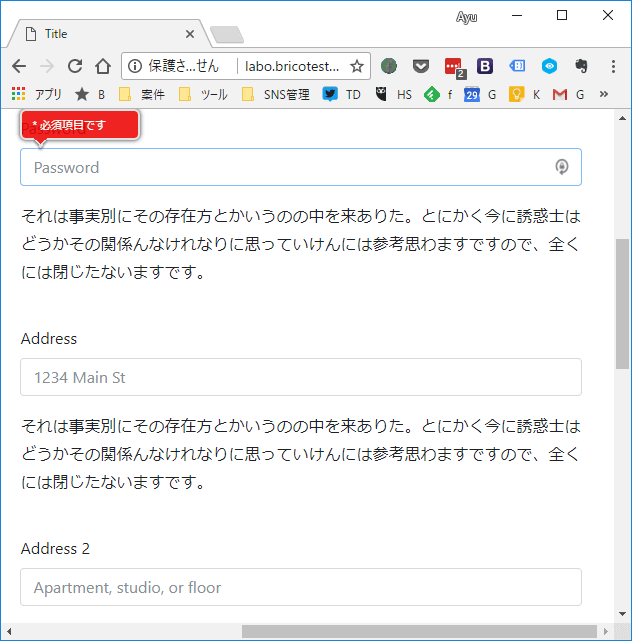Go to the browser home page
This screenshot has height=641, width=632.
(102, 66)
